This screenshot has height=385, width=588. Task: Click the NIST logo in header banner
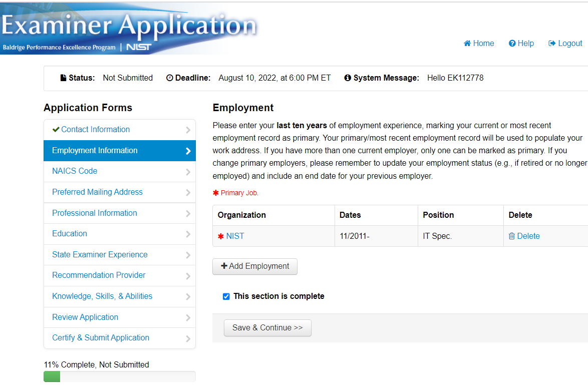pyautogui.click(x=139, y=48)
